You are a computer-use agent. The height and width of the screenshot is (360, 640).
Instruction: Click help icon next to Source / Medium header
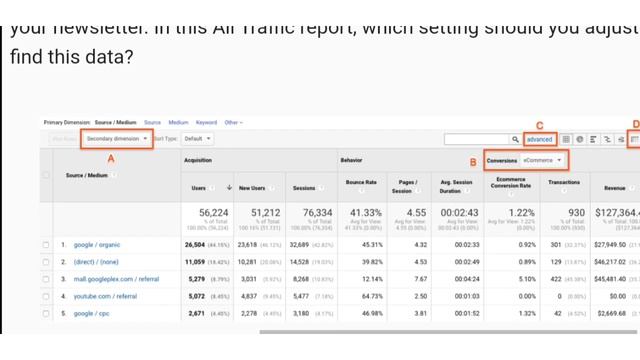pyautogui.click(x=114, y=176)
